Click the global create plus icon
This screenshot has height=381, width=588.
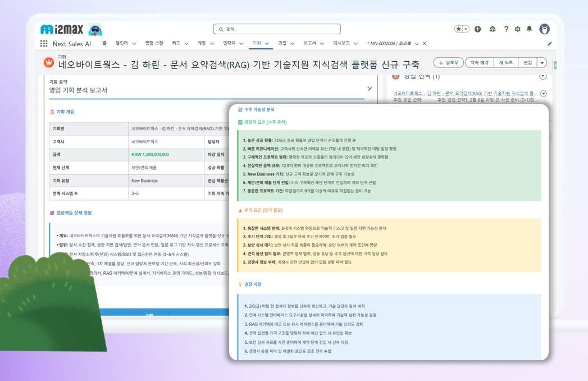[x=478, y=29]
